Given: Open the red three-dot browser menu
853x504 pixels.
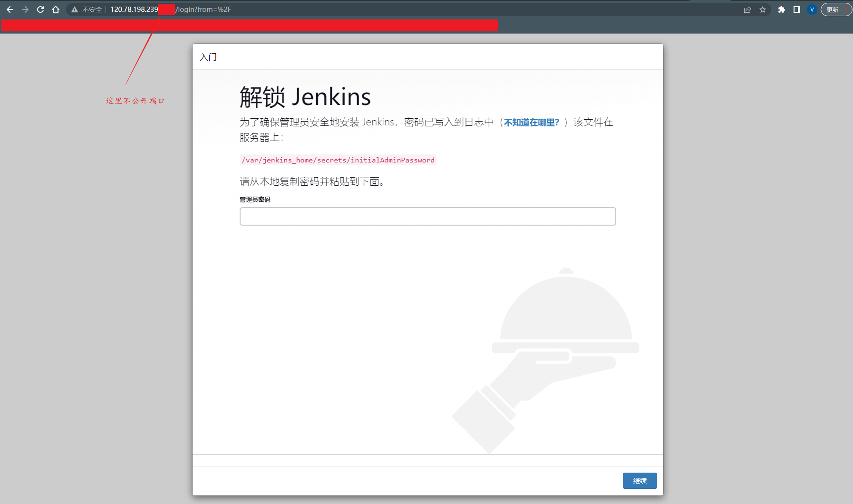Looking at the screenshot, I should [847, 10].
